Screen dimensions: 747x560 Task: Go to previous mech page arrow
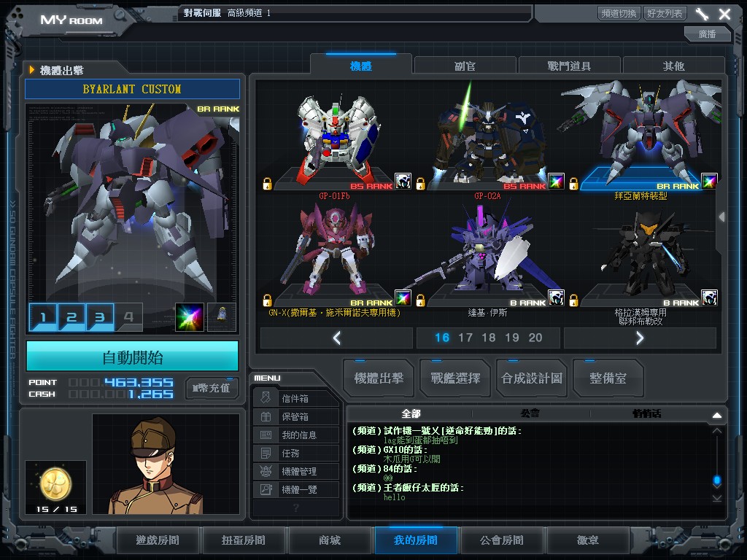336,338
